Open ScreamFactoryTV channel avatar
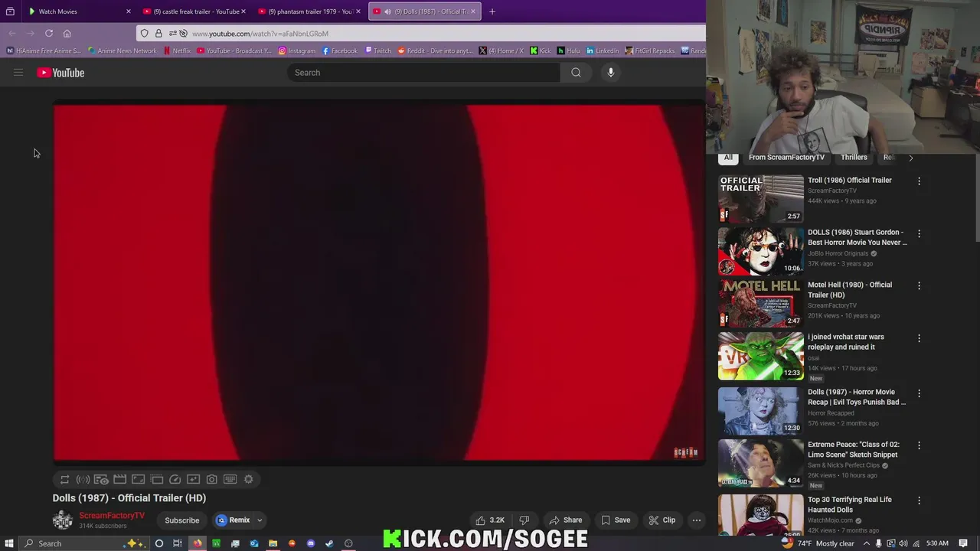 point(63,520)
